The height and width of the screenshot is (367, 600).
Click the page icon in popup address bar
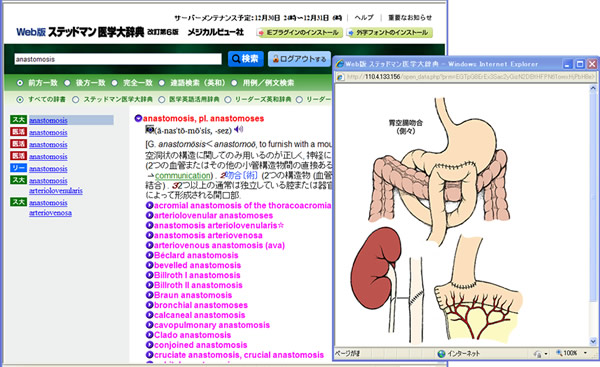pyautogui.click(x=340, y=77)
